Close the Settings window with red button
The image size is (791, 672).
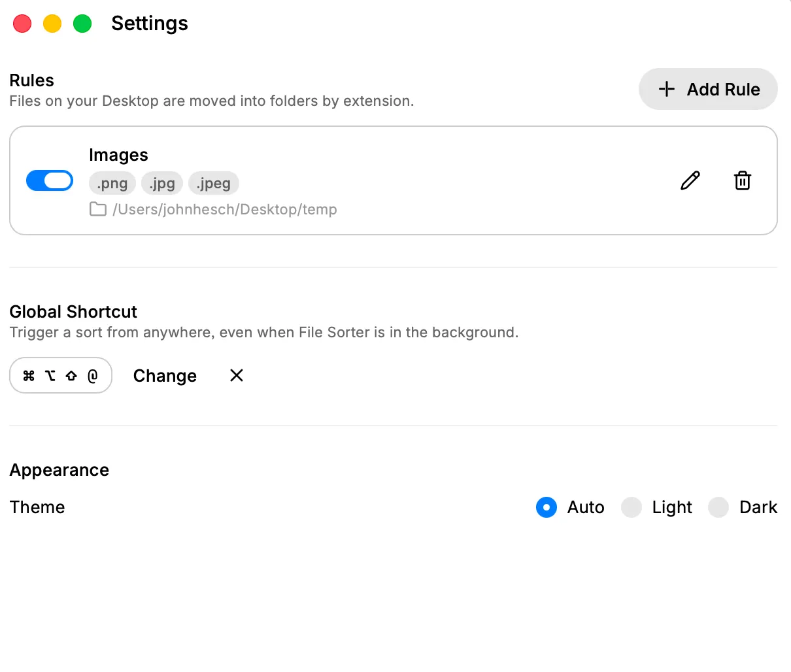tap(22, 24)
